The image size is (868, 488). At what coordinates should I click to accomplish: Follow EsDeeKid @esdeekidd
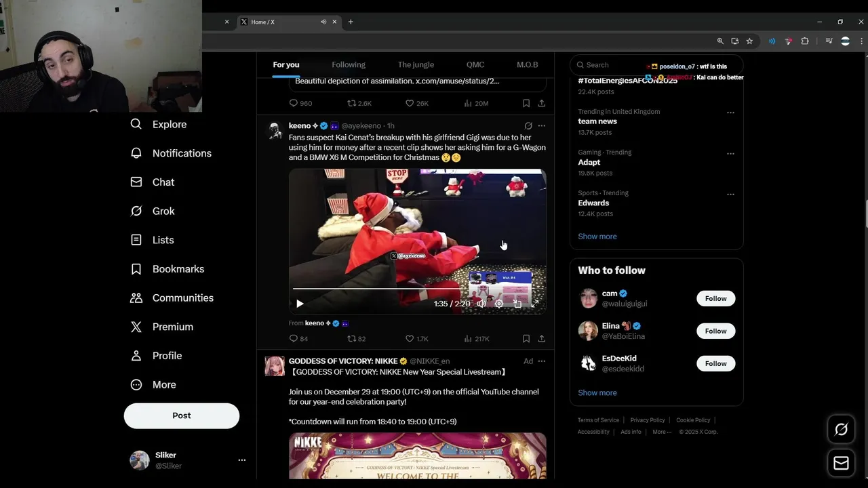tap(715, 363)
